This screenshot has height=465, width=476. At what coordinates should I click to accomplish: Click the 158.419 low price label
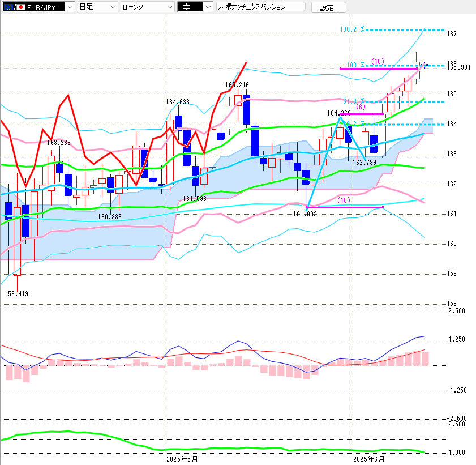pyautogui.click(x=16, y=294)
